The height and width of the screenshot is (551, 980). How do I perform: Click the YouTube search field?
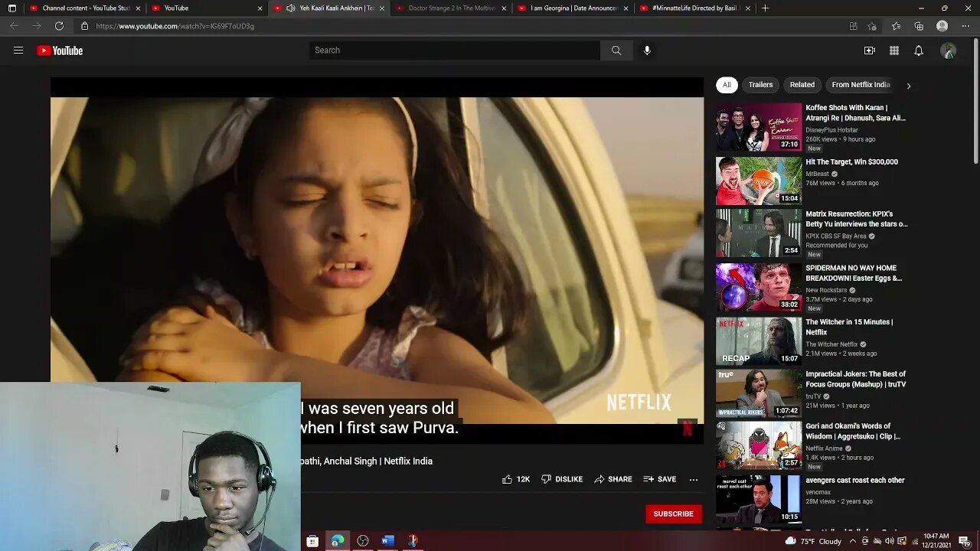pyautogui.click(x=455, y=51)
